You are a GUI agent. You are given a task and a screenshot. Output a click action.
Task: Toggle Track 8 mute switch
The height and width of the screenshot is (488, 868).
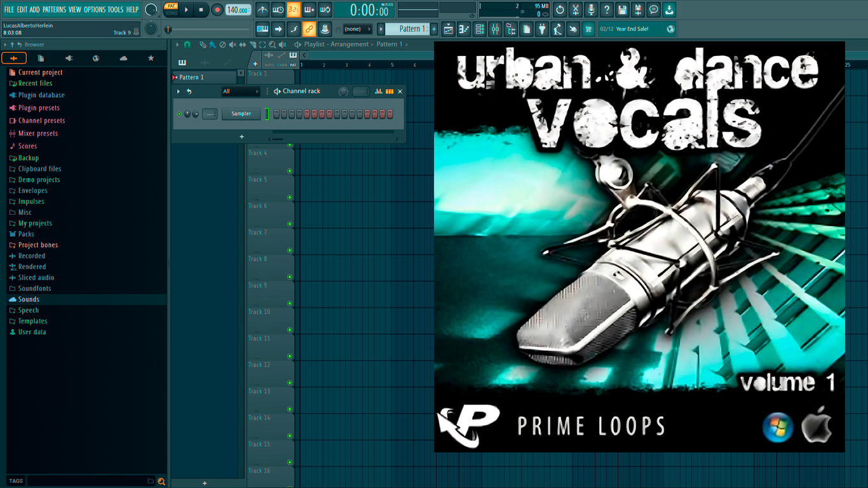pos(290,277)
